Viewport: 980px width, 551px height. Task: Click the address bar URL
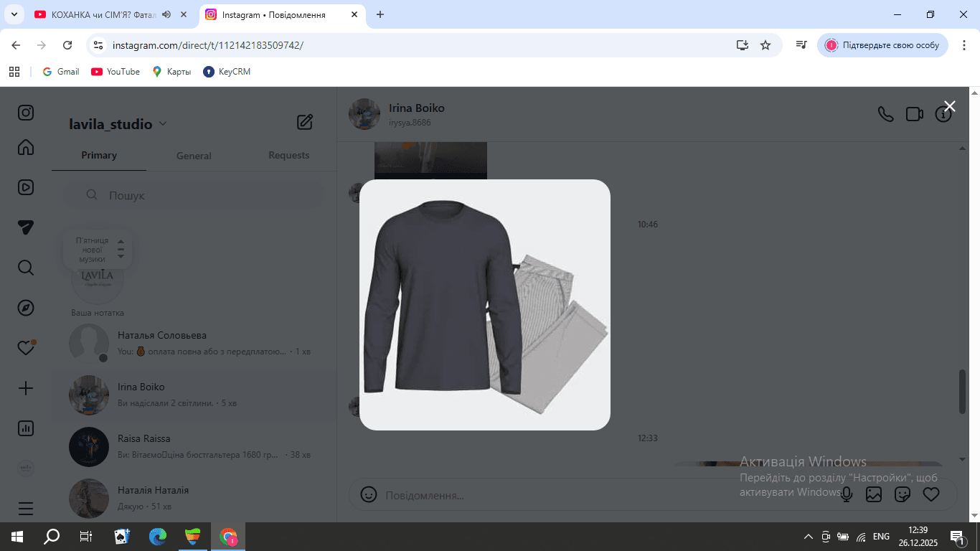pyautogui.click(x=208, y=45)
